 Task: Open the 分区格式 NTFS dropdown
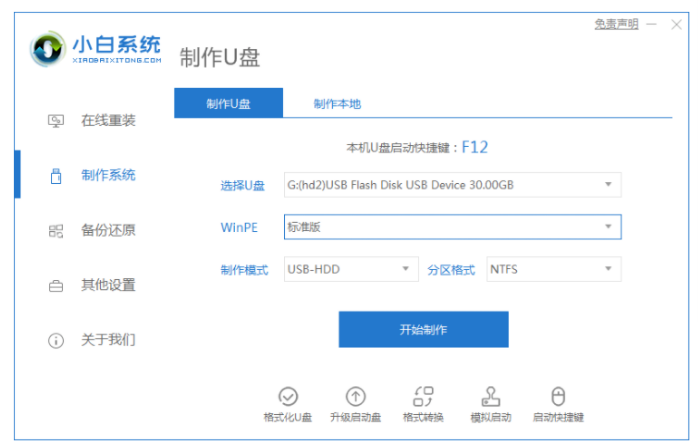coord(553,269)
